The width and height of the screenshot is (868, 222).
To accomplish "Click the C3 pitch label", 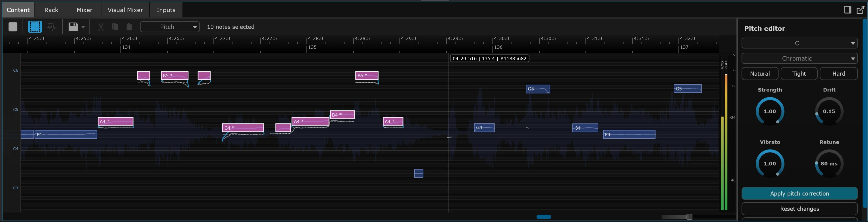I will click(x=15, y=188).
